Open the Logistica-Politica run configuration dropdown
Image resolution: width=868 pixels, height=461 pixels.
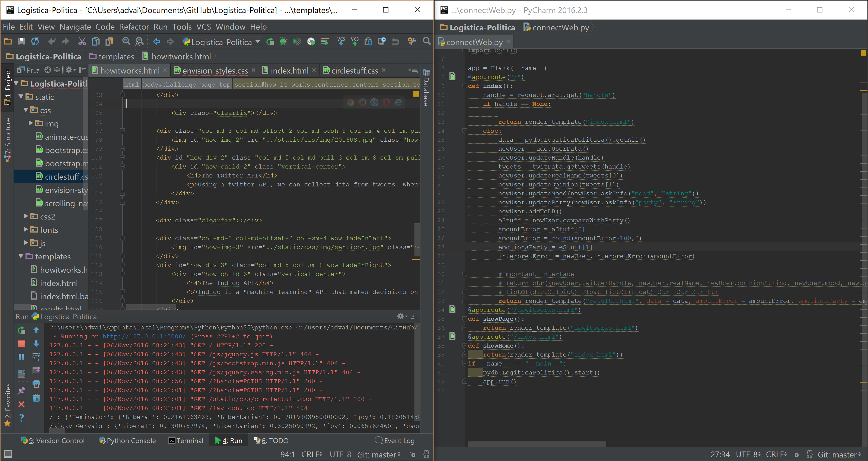[221, 42]
